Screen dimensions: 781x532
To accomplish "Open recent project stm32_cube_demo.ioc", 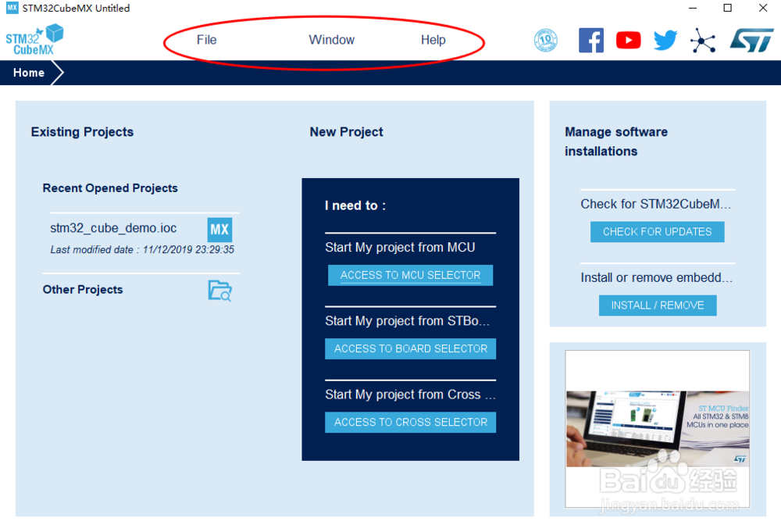I will (113, 228).
